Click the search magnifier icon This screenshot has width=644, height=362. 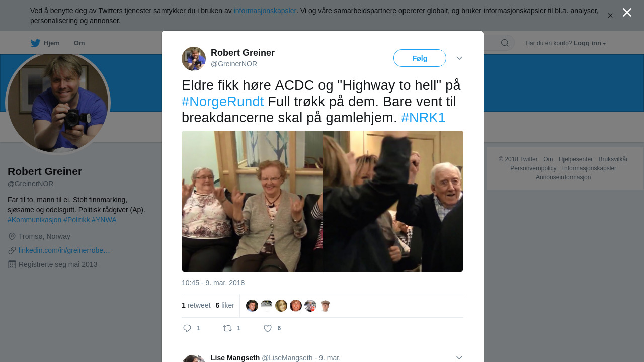505,43
